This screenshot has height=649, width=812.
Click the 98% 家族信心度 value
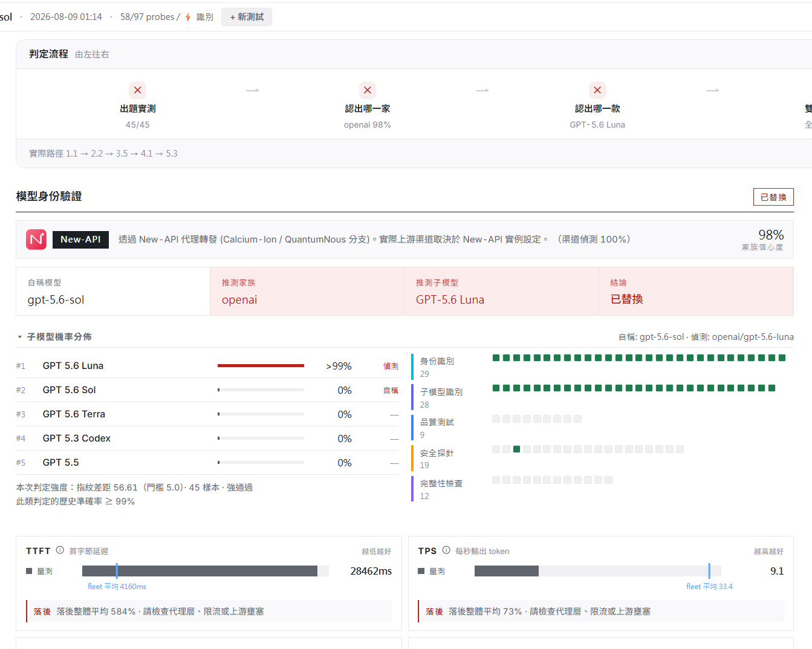[771, 235]
